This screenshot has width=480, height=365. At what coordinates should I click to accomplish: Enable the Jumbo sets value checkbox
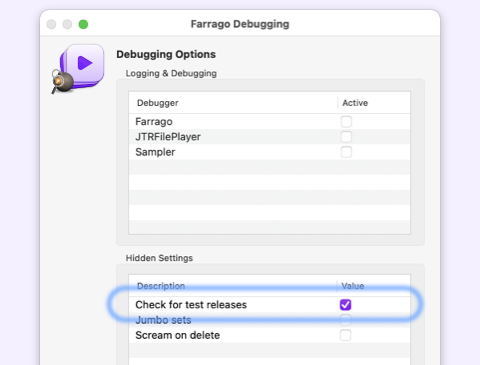pos(345,320)
